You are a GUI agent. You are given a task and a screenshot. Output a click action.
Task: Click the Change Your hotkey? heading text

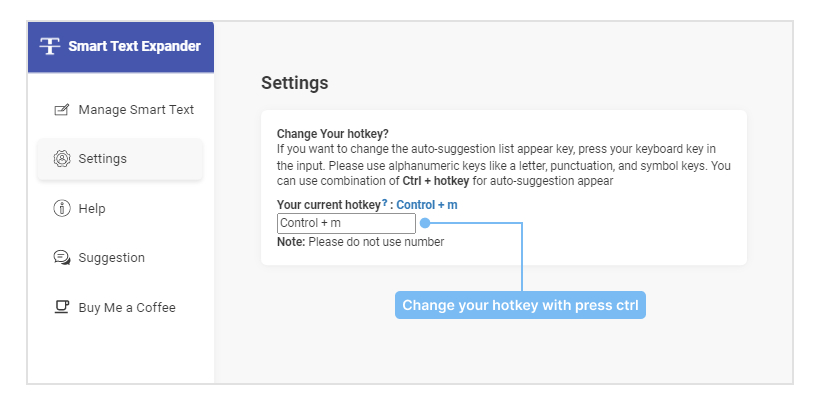333,134
